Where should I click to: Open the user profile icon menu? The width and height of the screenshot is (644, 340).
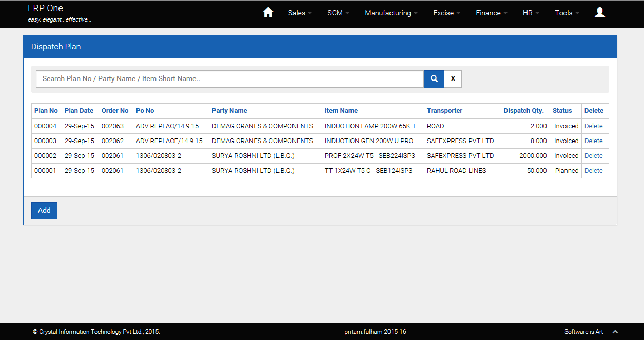click(600, 13)
